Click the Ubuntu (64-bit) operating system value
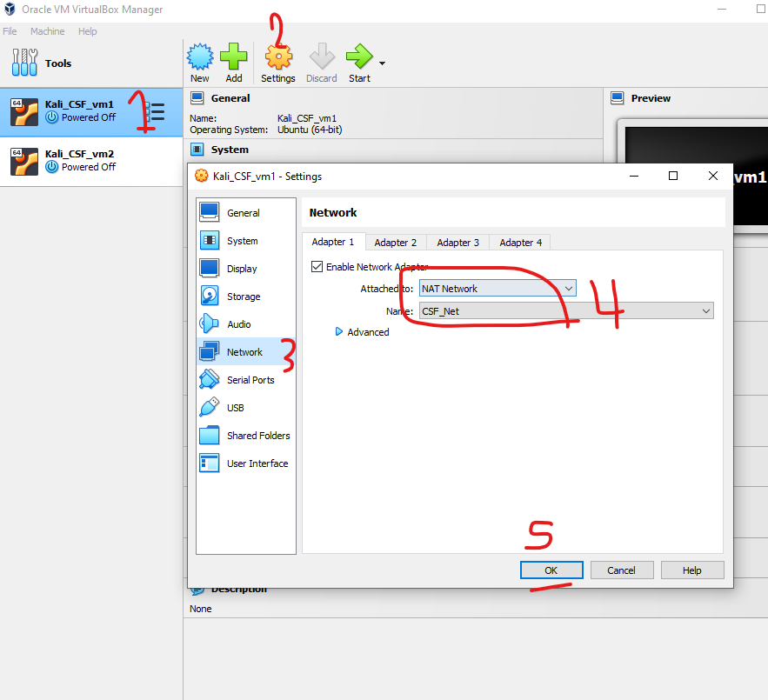Viewport: 768px width, 700px height. (310, 130)
